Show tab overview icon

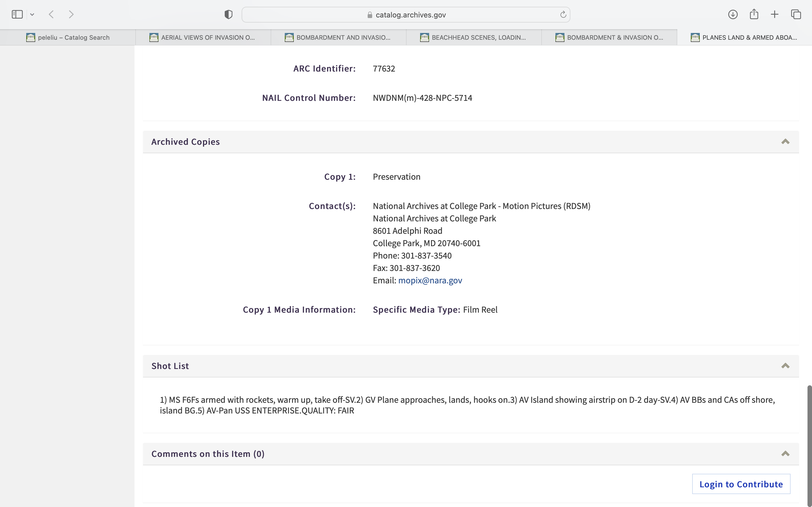796,14
